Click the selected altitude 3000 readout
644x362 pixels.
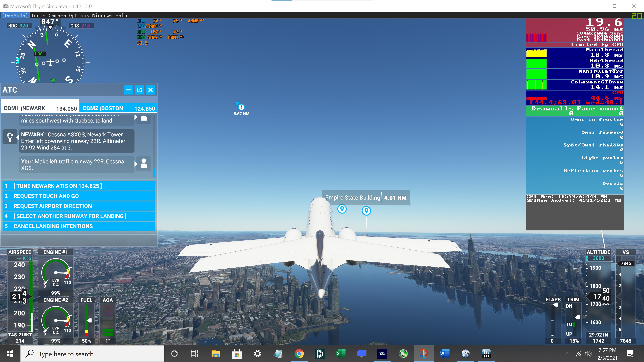pyautogui.click(x=599, y=258)
